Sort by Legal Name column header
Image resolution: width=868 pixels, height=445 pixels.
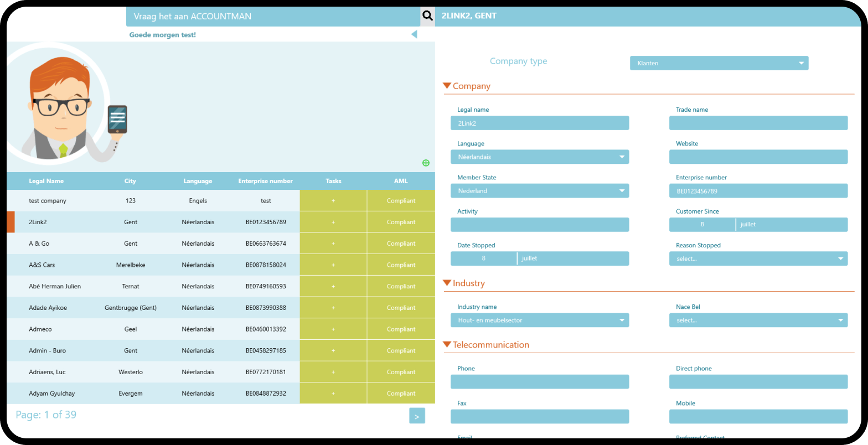pos(46,181)
